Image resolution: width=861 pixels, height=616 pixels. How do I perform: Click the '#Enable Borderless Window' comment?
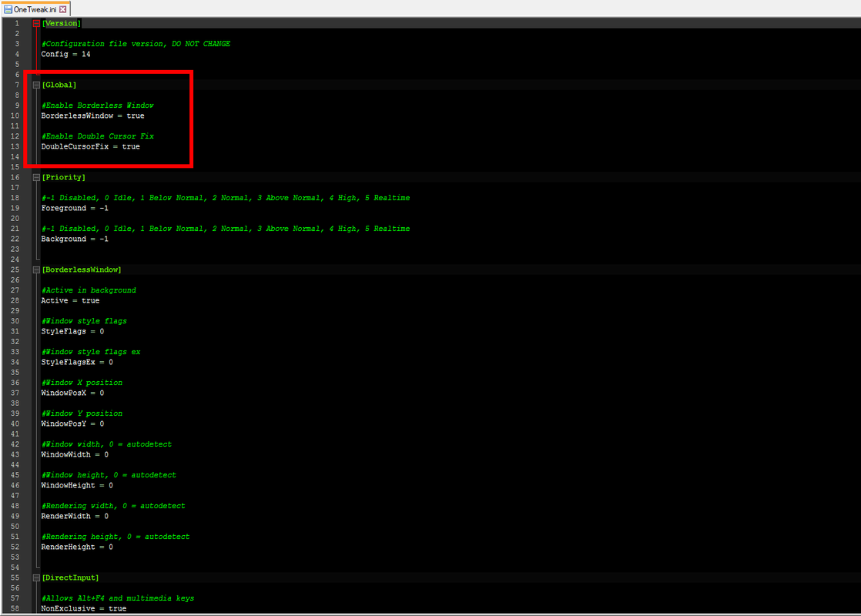click(x=98, y=105)
